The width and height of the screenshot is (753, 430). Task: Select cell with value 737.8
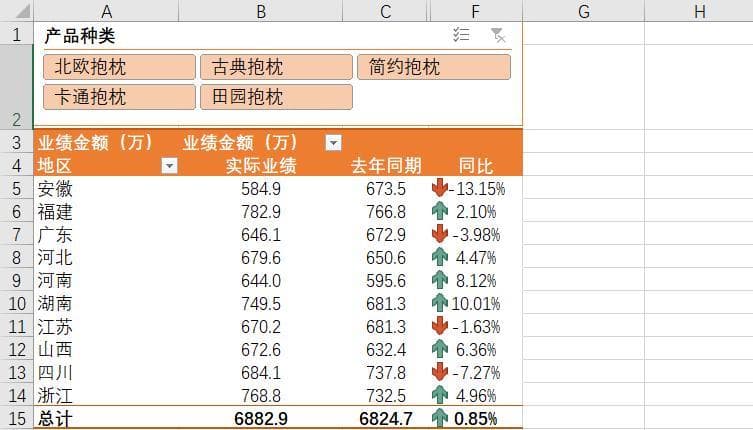[x=386, y=373]
